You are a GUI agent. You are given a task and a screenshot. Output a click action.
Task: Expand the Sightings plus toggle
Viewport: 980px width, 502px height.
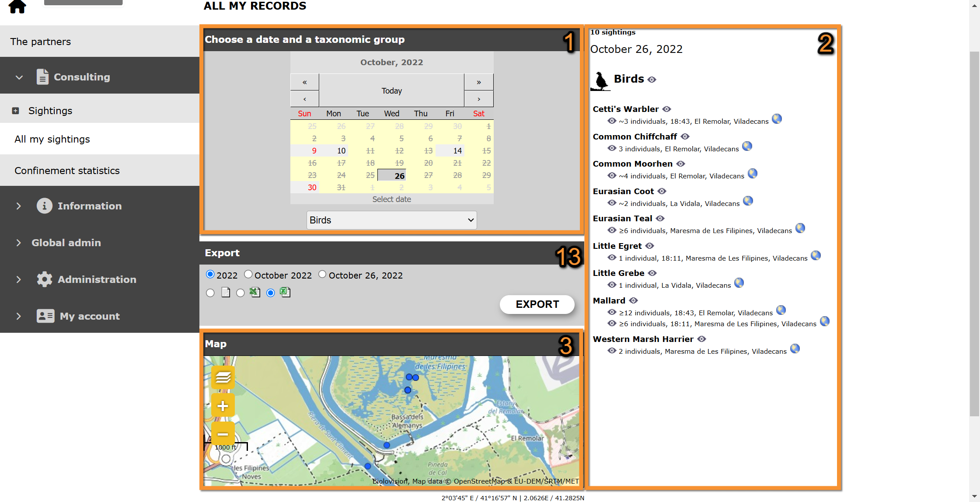click(16, 111)
